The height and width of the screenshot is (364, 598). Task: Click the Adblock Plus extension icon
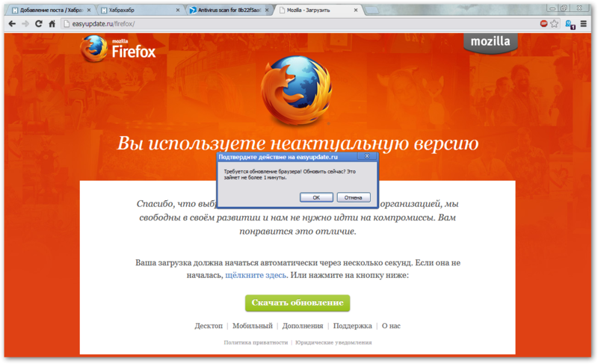(x=543, y=24)
